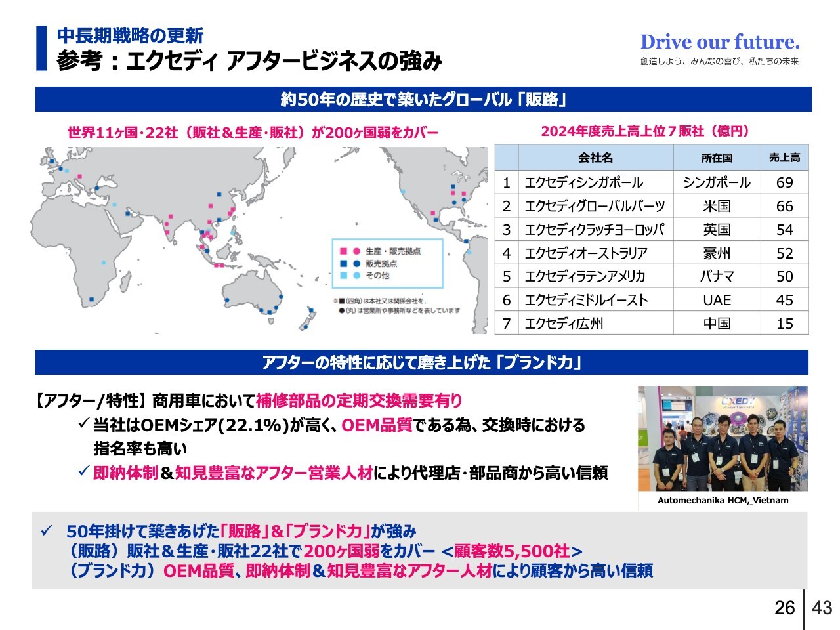Click the blue circle beside 販売拠点 in the legend
This screenshot has width=840, height=630.
[x=356, y=263]
